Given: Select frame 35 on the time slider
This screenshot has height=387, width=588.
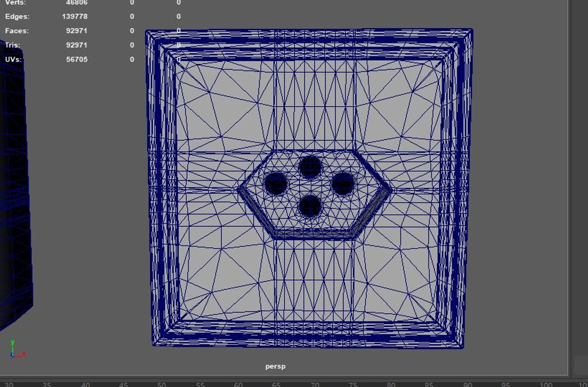Looking at the screenshot, I should tap(47, 385).
